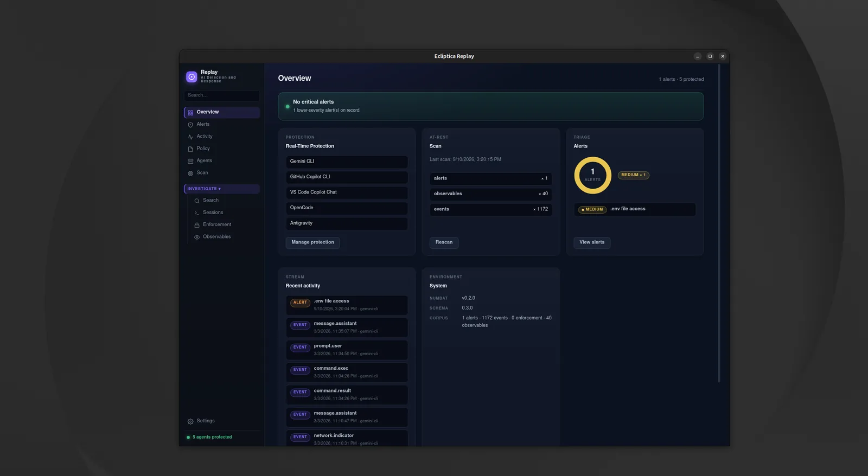Viewport: 868px width, 476px height.
Task: Click the Sessions terminal prompt icon
Action: click(197, 213)
